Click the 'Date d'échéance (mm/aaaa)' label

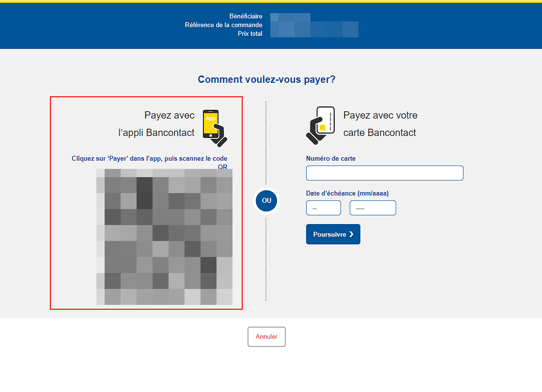click(x=347, y=194)
